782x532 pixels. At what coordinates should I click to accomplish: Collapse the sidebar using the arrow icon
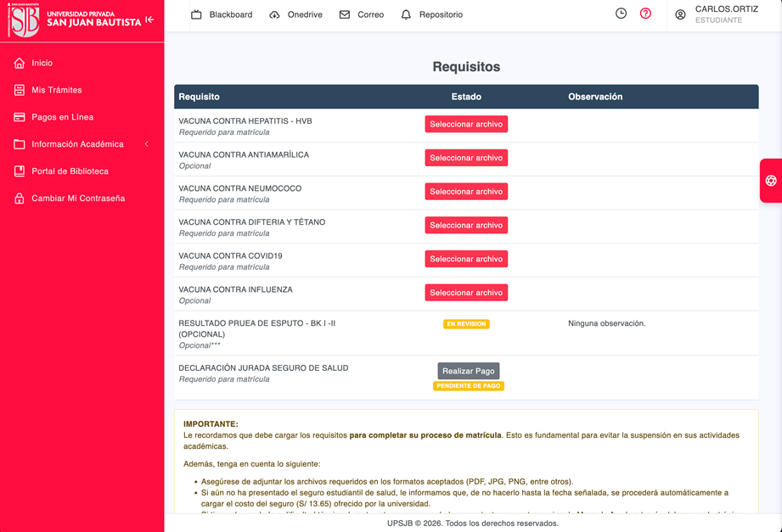[150, 20]
